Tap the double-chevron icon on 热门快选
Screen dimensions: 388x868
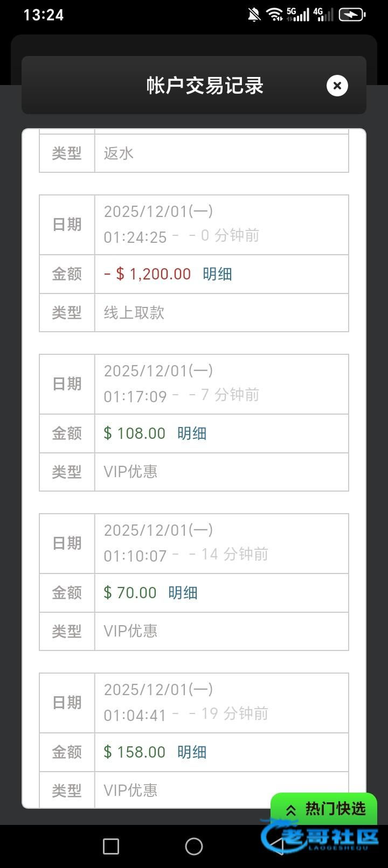point(291,810)
